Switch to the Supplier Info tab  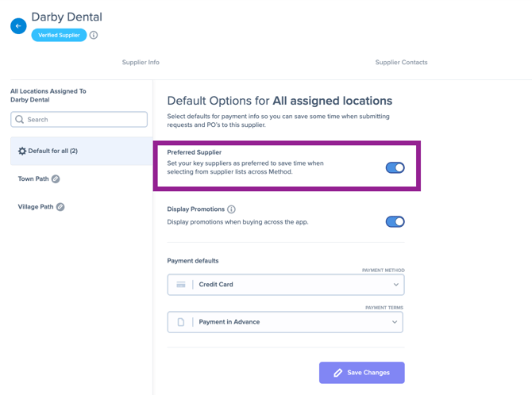click(x=141, y=63)
